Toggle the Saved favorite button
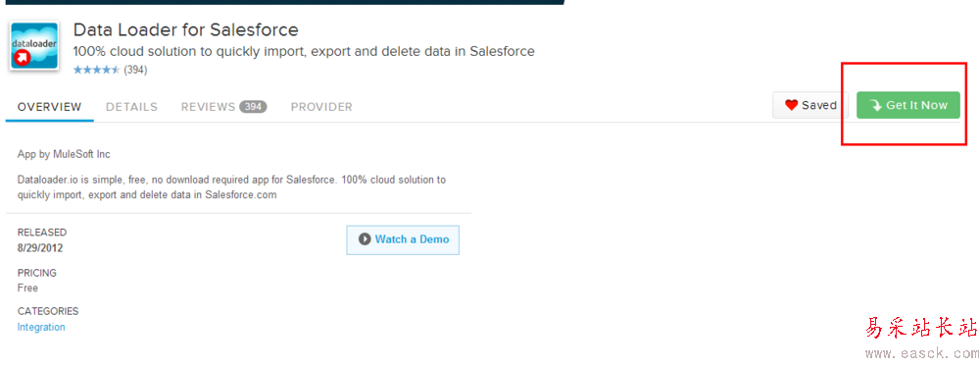The height and width of the screenshot is (368, 980). tap(810, 105)
